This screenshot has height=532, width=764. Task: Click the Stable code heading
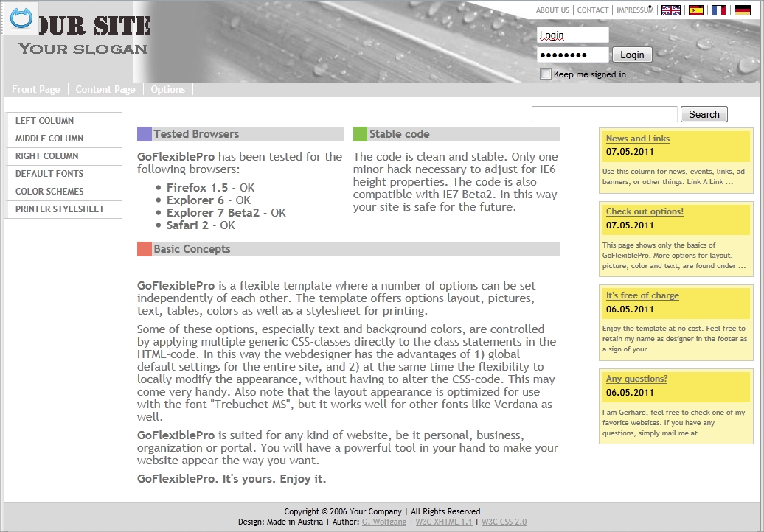[399, 134]
